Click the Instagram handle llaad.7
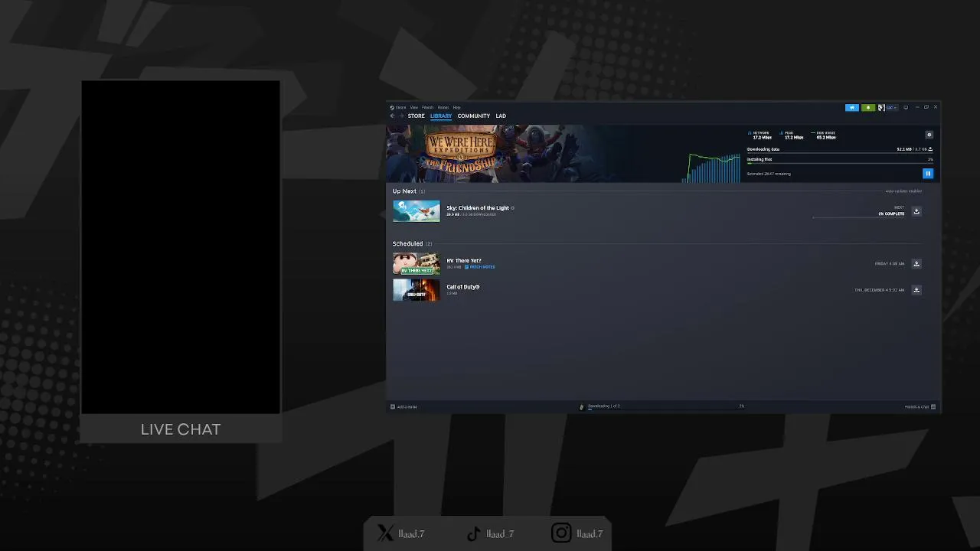 [590, 533]
